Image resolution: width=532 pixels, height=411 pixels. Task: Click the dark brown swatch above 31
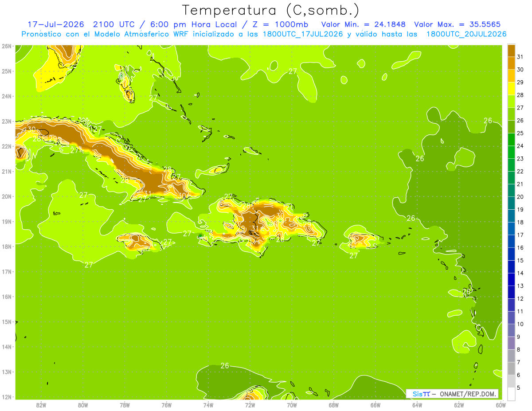pyautogui.click(x=511, y=51)
